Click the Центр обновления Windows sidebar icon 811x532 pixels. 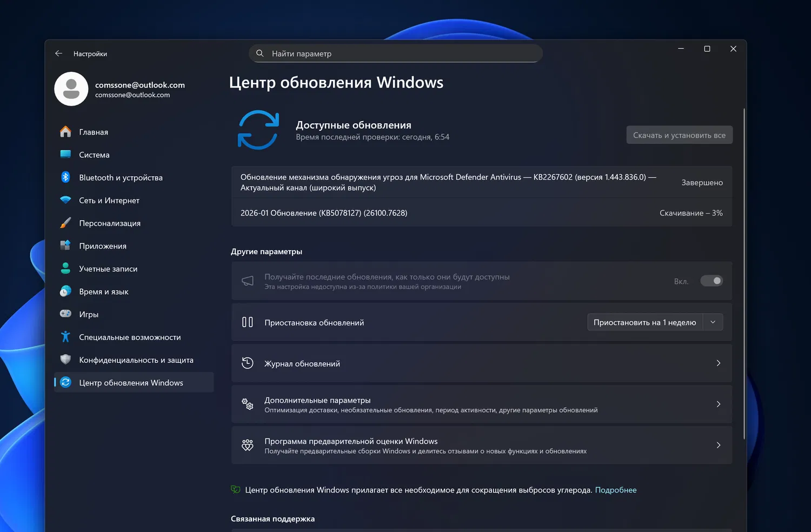[x=65, y=382]
